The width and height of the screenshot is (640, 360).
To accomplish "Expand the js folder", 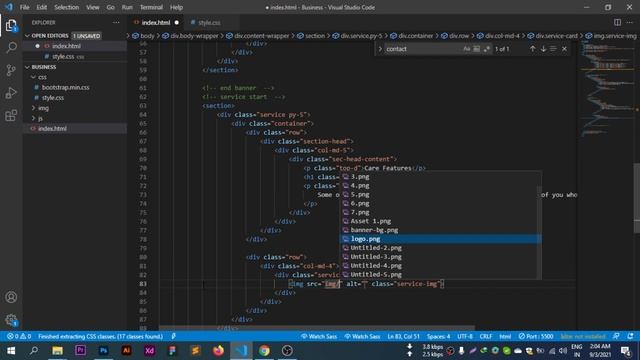I will click(x=40, y=118).
